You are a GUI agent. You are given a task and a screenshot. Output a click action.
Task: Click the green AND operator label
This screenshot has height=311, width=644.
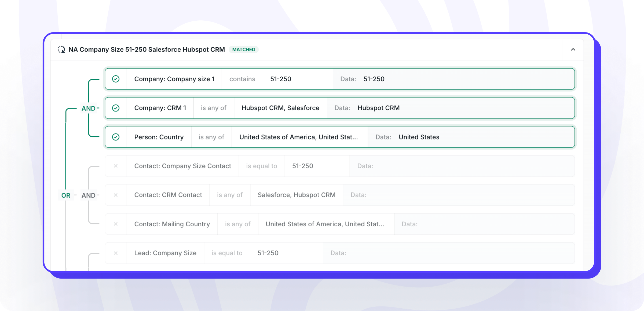click(x=89, y=108)
